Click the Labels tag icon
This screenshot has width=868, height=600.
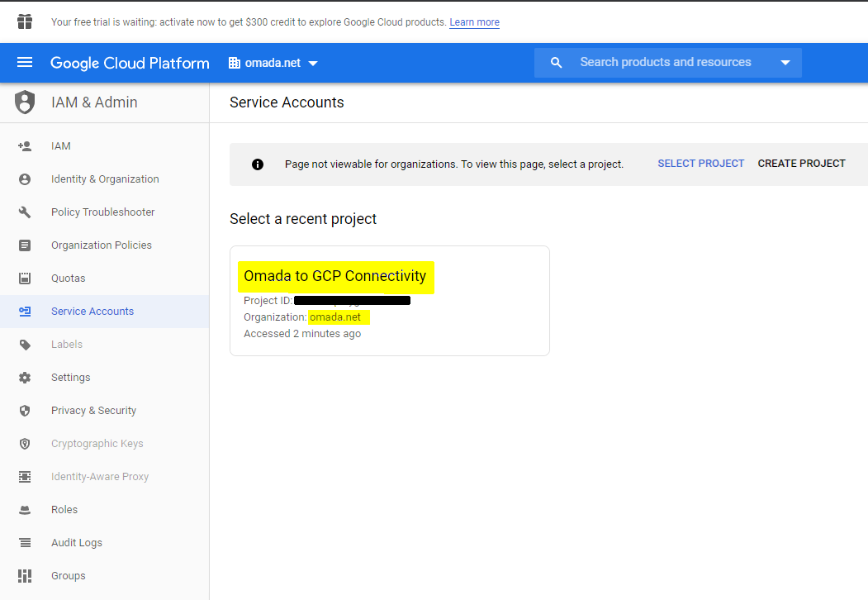[24, 345]
